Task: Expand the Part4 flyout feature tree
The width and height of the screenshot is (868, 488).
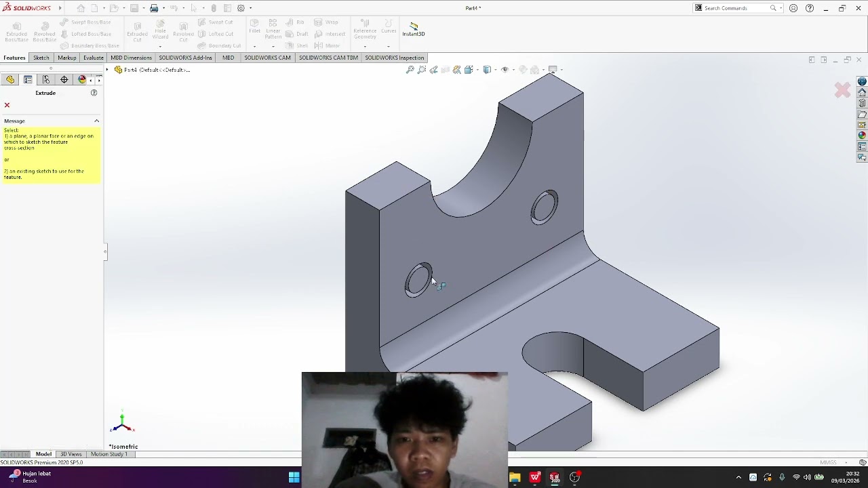Action: tap(107, 70)
